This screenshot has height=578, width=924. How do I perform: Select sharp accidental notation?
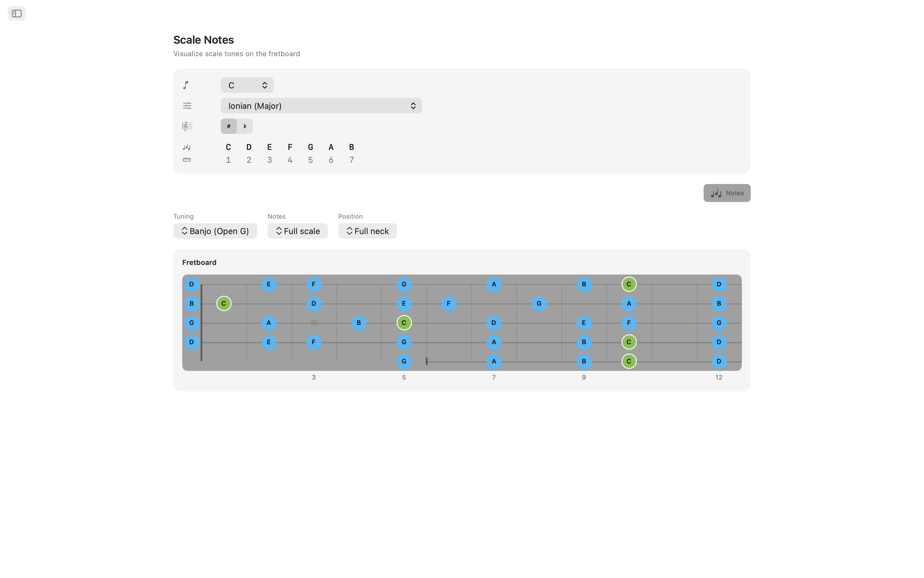click(229, 126)
